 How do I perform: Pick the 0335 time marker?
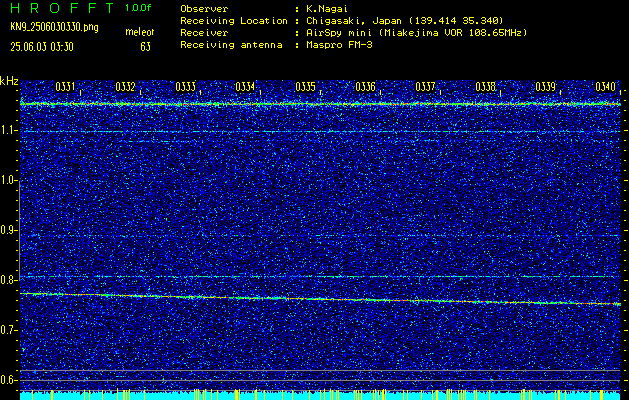pos(305,87)
